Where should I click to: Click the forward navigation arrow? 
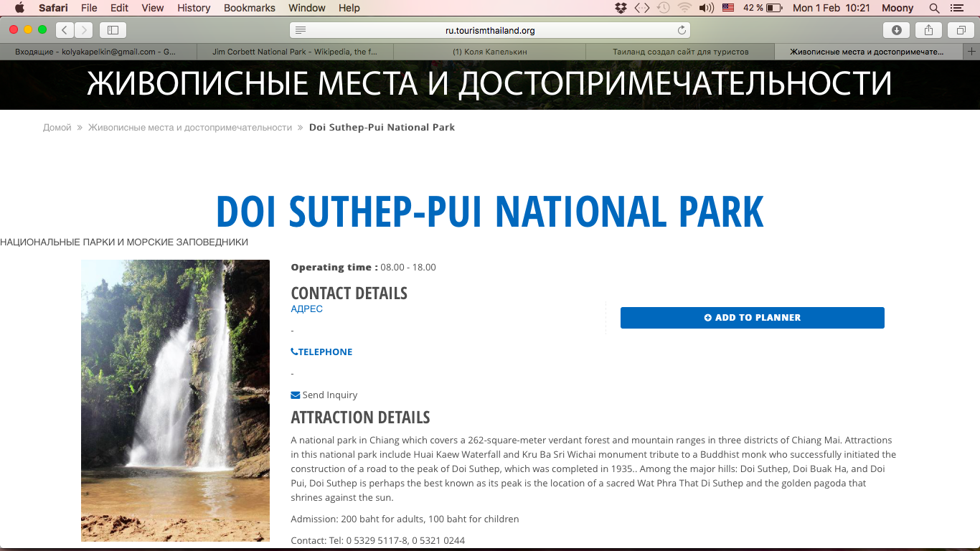click(84, 30)
